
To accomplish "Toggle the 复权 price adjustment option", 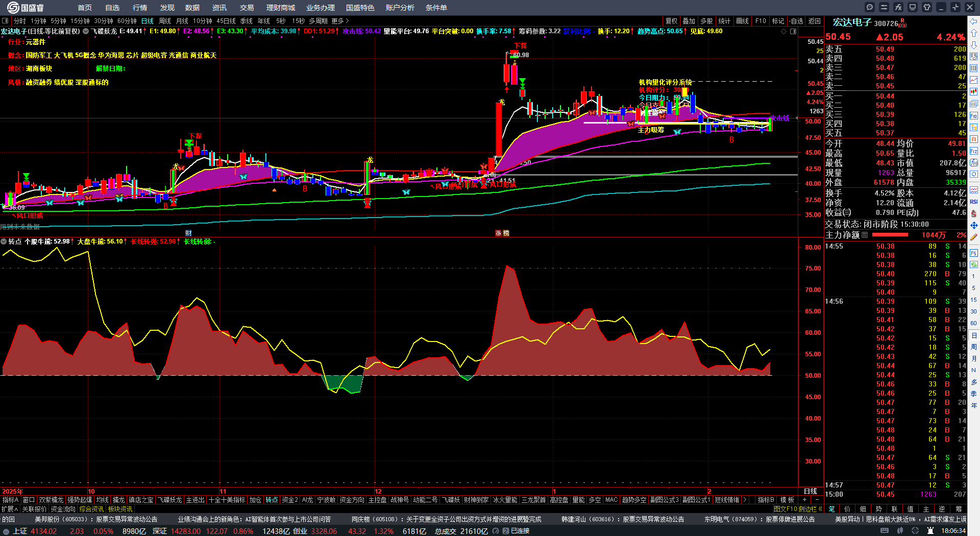I will coord(671,21).
